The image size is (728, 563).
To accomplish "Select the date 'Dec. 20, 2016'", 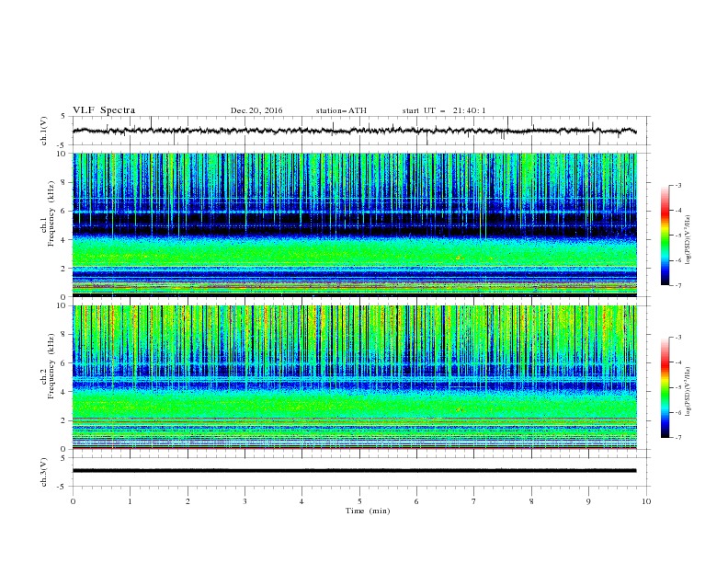I will point(256,110).
